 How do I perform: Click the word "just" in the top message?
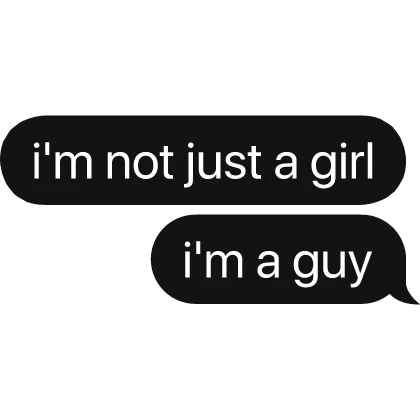pos(222,165)
